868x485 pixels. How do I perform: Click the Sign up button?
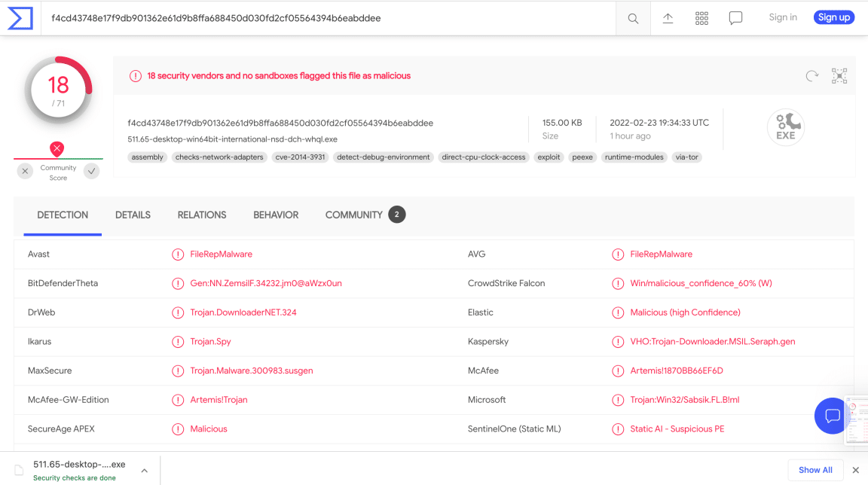click(x=833, y=17)
